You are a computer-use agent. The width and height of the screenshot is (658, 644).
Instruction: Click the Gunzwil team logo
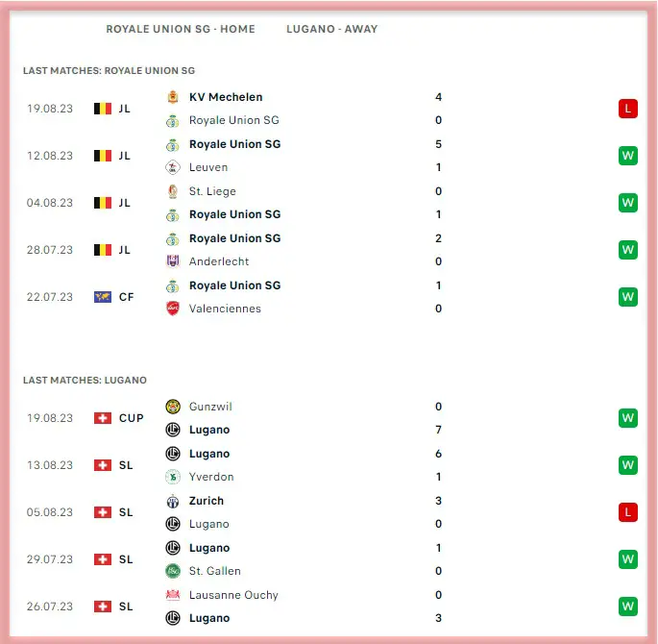[x=173, y=407]
